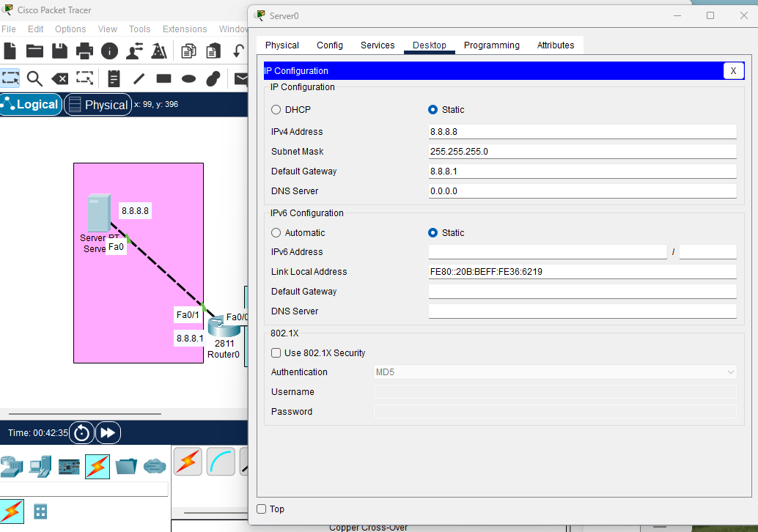
Task: Open the Edit menu
Action: coord(36,29)
